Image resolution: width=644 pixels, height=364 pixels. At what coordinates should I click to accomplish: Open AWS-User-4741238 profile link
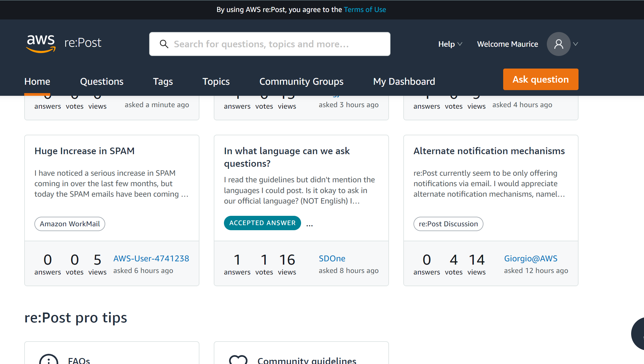click(151, 258)
